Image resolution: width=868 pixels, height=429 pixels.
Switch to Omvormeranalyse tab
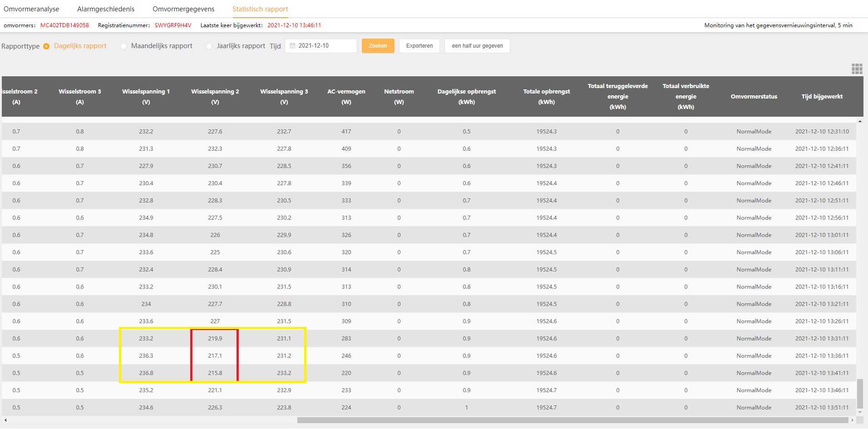(x=31, y=9)
